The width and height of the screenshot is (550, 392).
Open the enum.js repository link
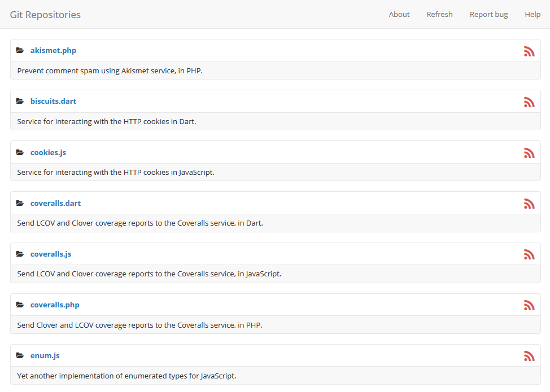(x=45, y=355)
